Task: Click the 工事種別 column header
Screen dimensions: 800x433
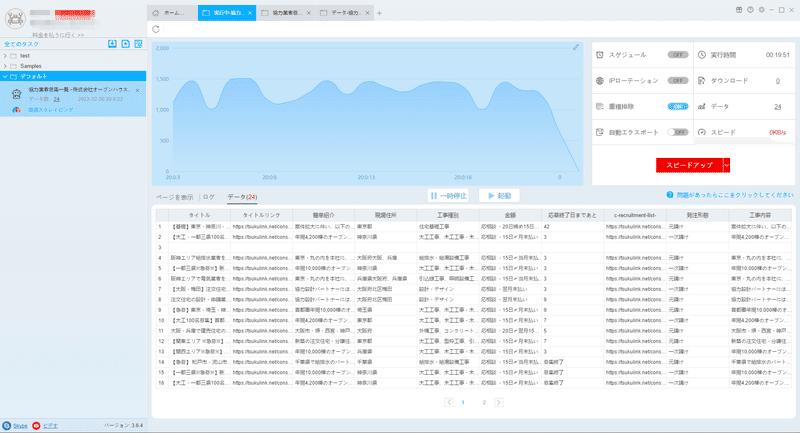Action: pyautogui.click(x=447, y=215)
